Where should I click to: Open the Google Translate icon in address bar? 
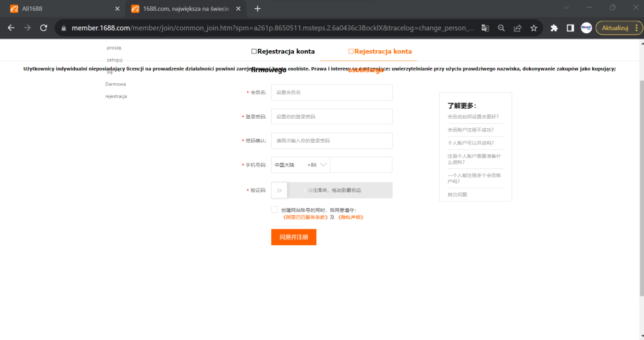click(x=485, y=28)
